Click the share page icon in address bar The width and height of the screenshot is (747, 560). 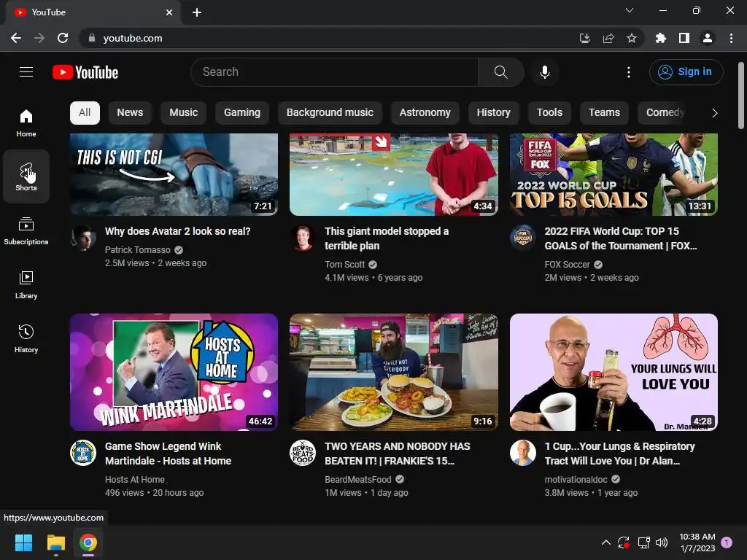[x=608, y=38]
